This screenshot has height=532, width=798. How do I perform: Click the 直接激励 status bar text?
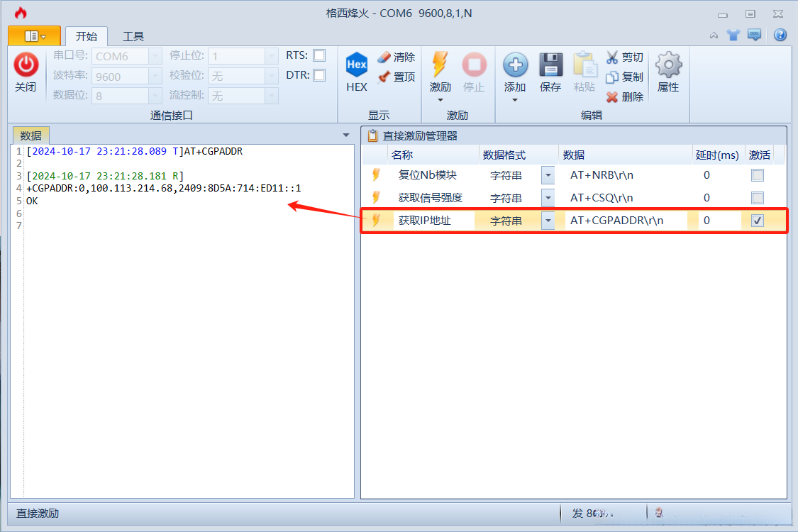pyautogui.click(x=38, y=513)
